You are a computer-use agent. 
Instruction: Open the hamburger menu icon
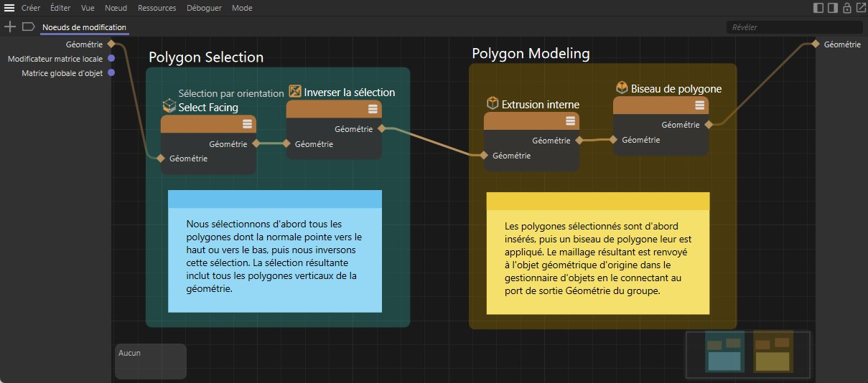pos(9,8)
